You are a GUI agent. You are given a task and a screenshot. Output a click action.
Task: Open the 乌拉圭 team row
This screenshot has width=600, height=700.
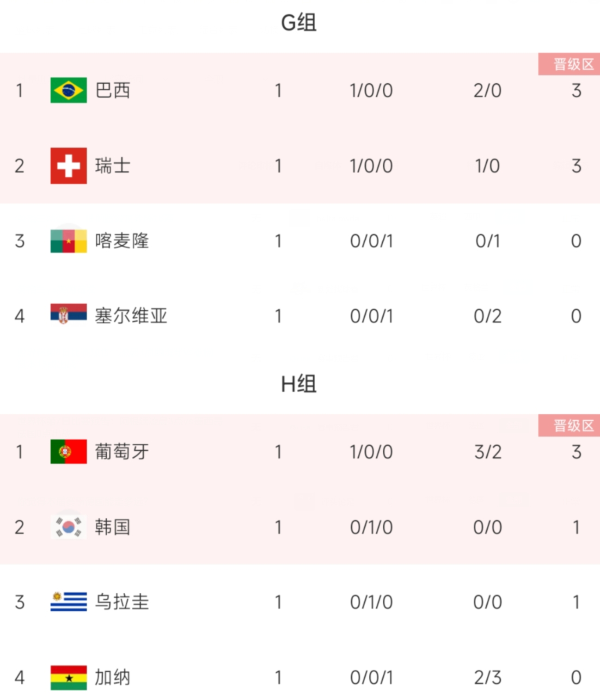[300, 602]
